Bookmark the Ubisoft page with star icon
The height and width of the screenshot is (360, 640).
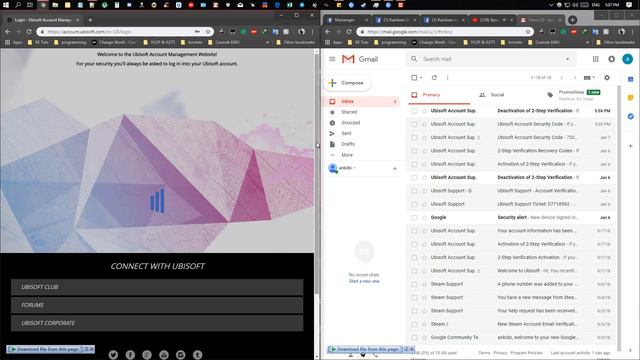(x=208, y=31)
